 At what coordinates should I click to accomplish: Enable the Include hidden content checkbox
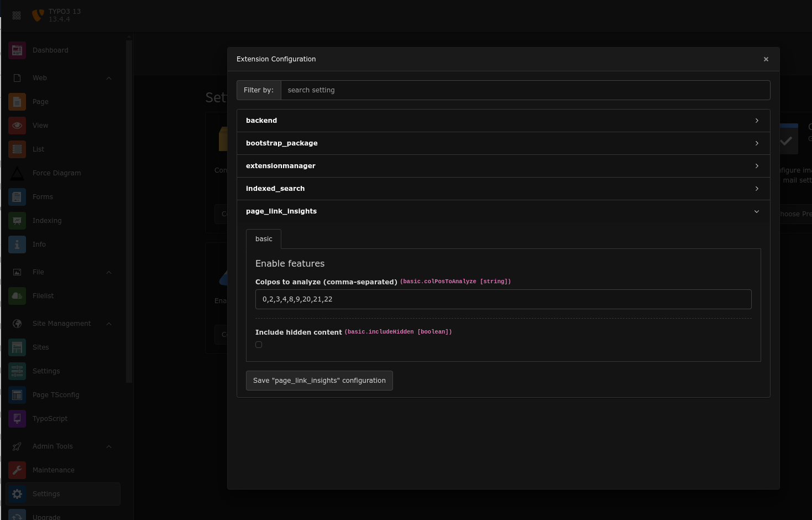click(x=259, y=345)
